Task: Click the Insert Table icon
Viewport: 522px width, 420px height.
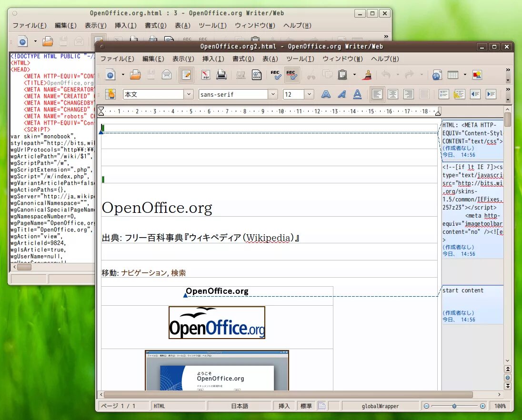Action: [x=453, y=75]
